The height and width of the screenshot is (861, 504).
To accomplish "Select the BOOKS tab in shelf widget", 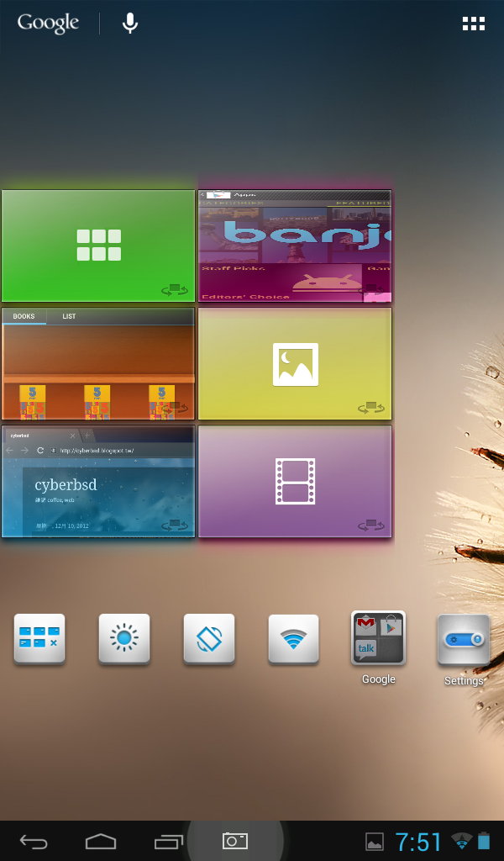I will (24, 316).
